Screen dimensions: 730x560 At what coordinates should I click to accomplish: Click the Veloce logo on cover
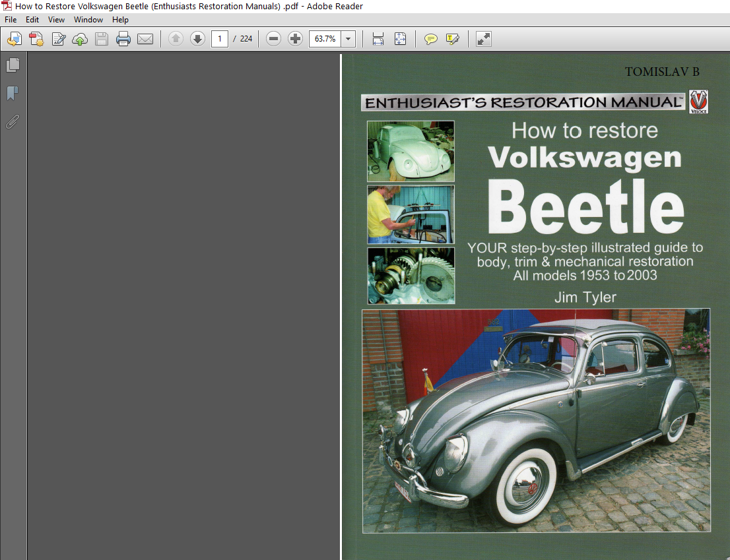698,102
